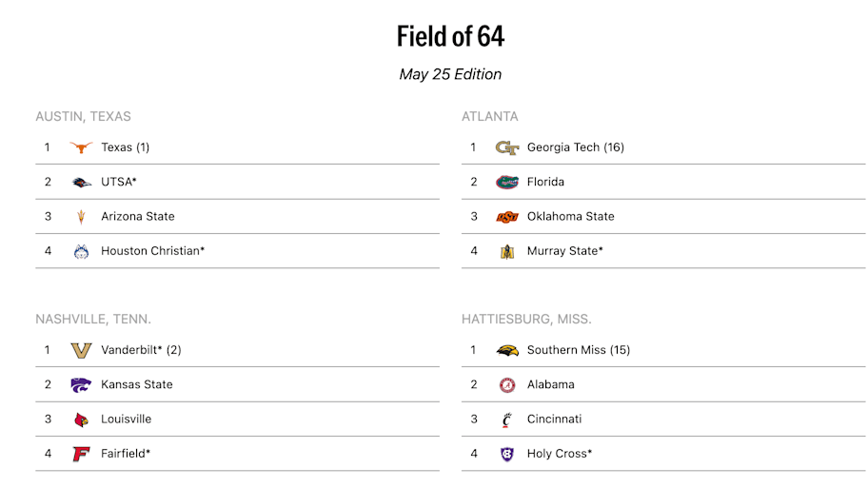Click the Houston Christian husky logo
The height and width of the screenshot is (488, 868).
(x=82, y=252)
